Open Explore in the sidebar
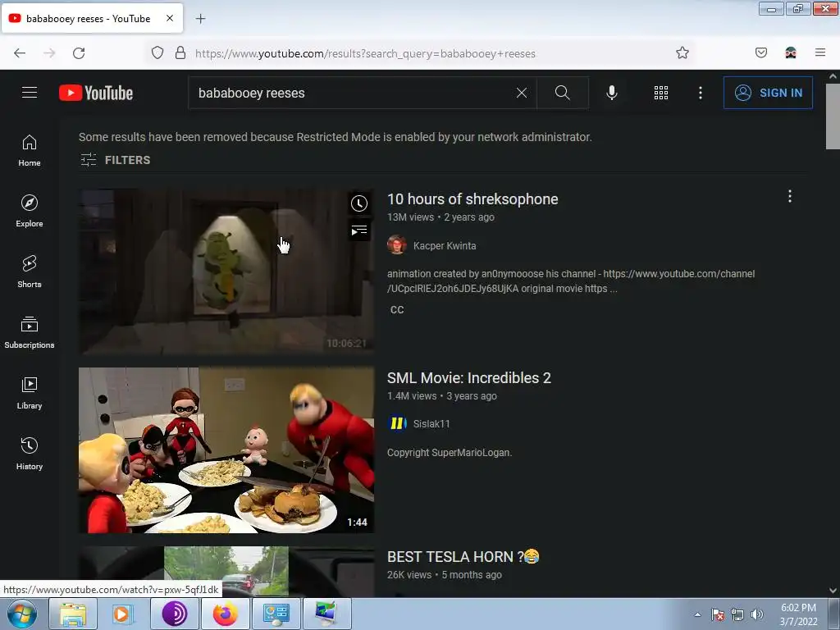Viewport: 840px width, 630px height. tap(30, 211)
